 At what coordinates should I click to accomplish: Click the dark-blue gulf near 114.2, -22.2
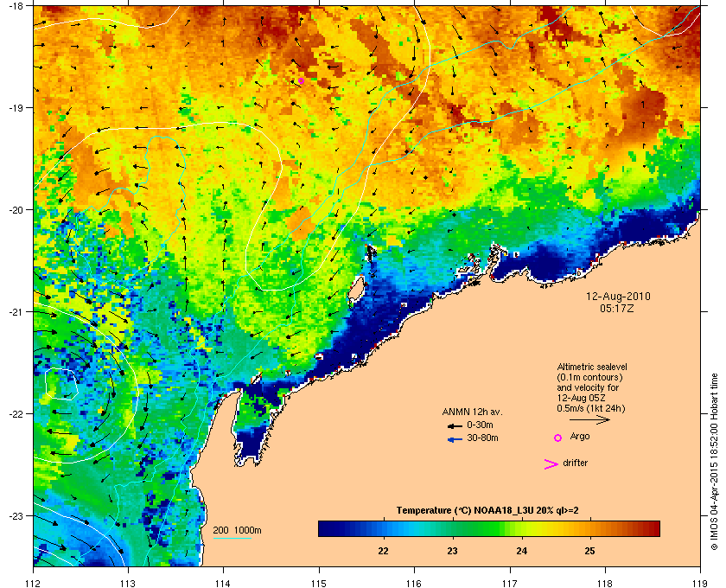tap(252, 443)
